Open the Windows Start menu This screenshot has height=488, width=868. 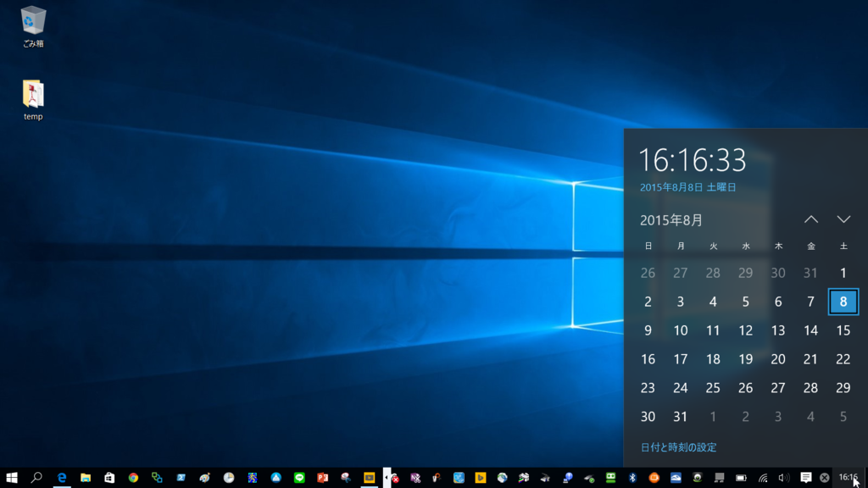pyautogui.click(x=12, y=478)
